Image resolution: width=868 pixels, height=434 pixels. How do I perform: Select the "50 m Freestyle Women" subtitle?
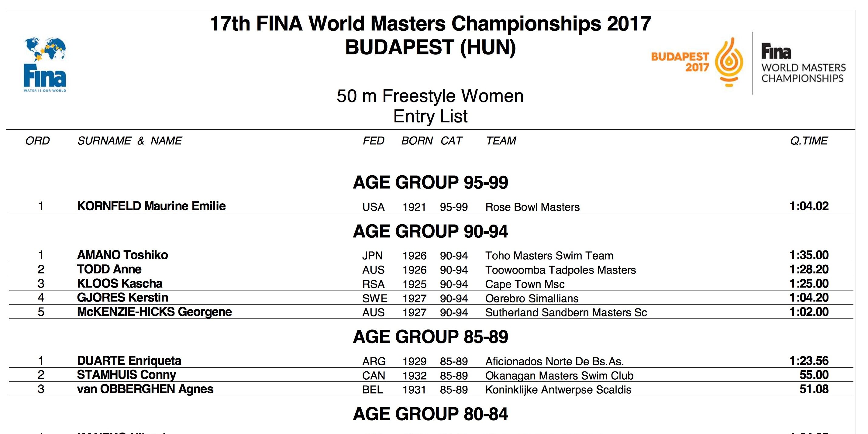click(430, 96)
